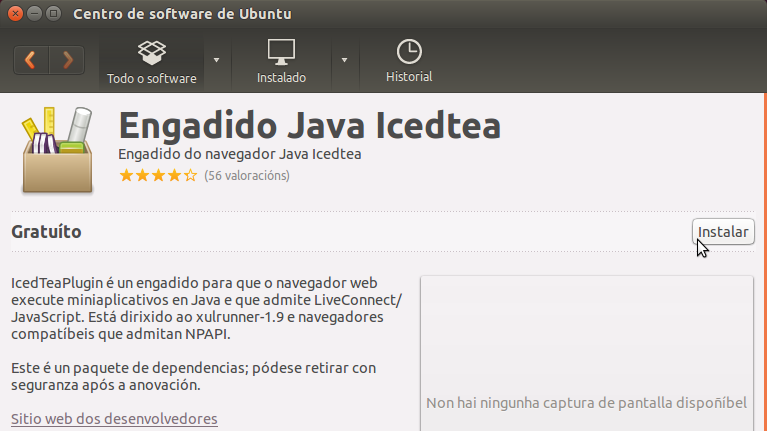This screenshot has height=431, width=767.
Task: Open the Sitio web dos desenvolvedores link
Action: coord(114,419)
